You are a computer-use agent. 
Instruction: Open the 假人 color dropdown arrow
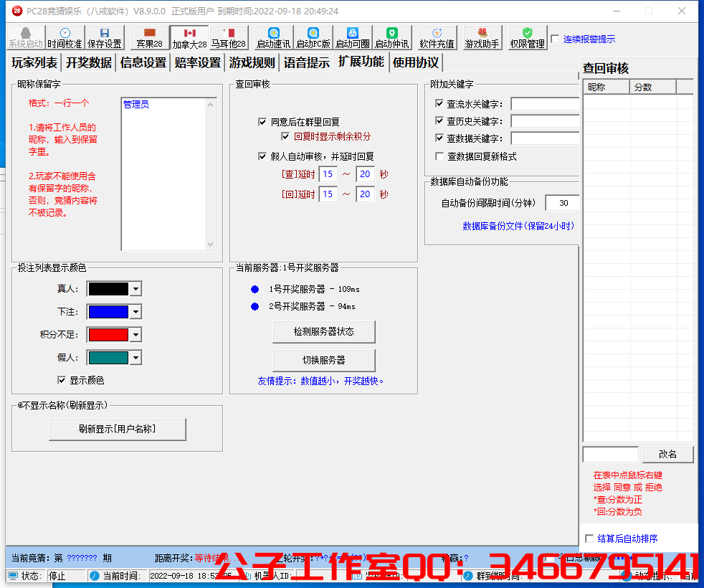click(135, 358)
